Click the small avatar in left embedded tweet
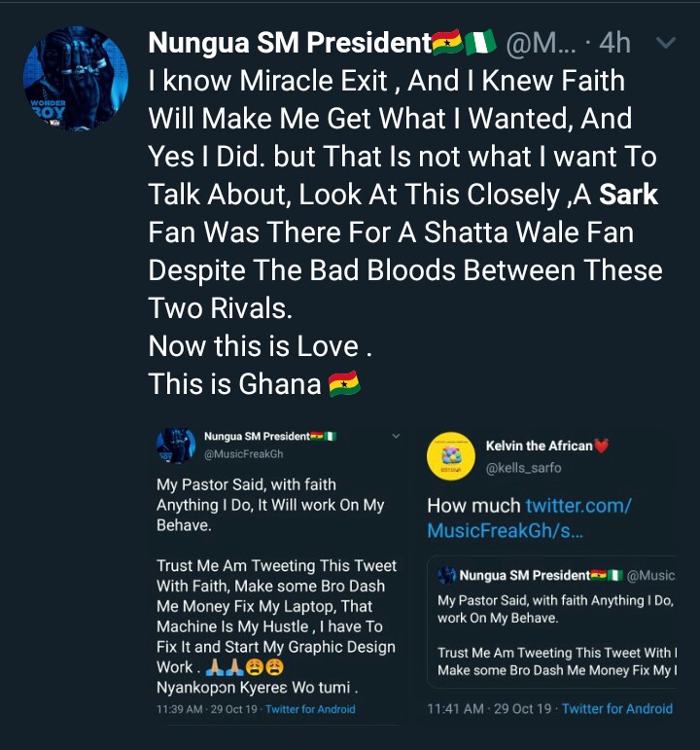Screen dimensions: 700x750 tap(176, 446)
